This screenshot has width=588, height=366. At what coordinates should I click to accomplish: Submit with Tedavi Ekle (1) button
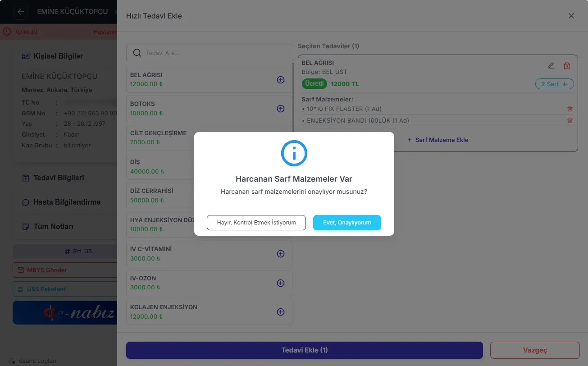[305, 350]
